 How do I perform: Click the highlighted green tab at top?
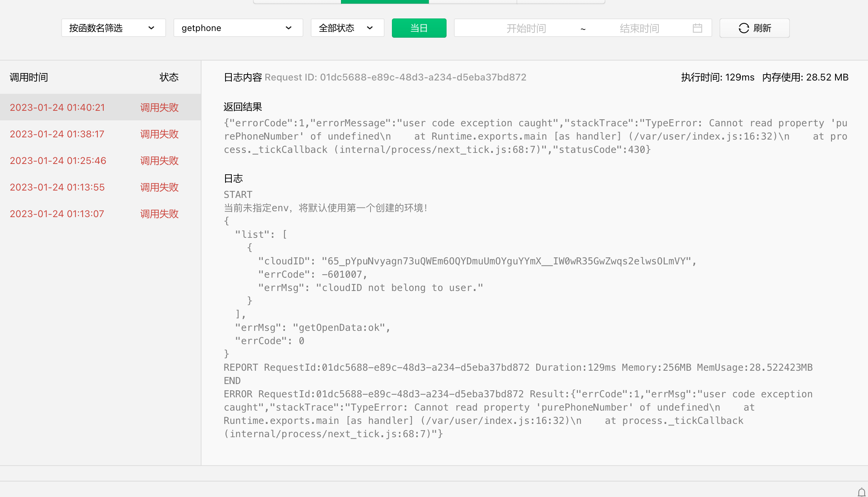click(385, 2)
